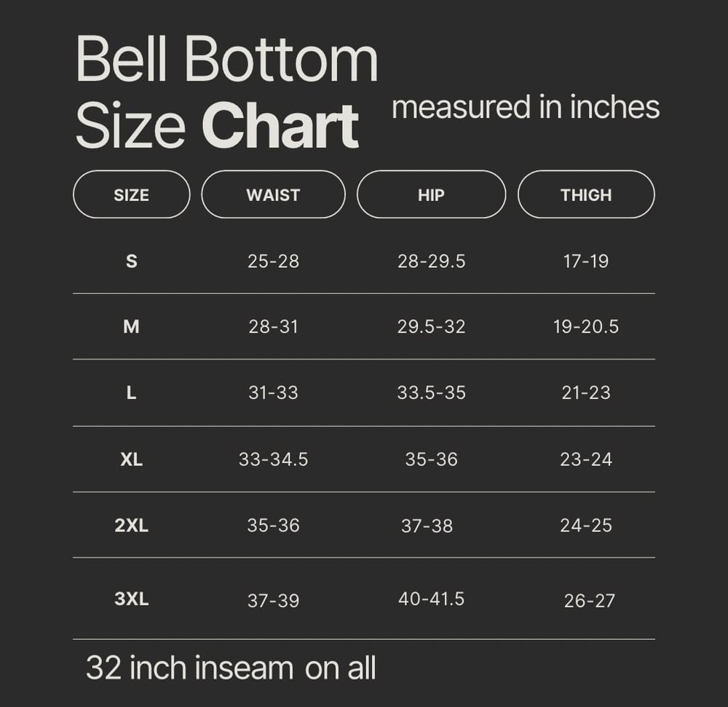Select hip value 40-41.5
This screenshot has width=728, height=707.
pos(431,599)
